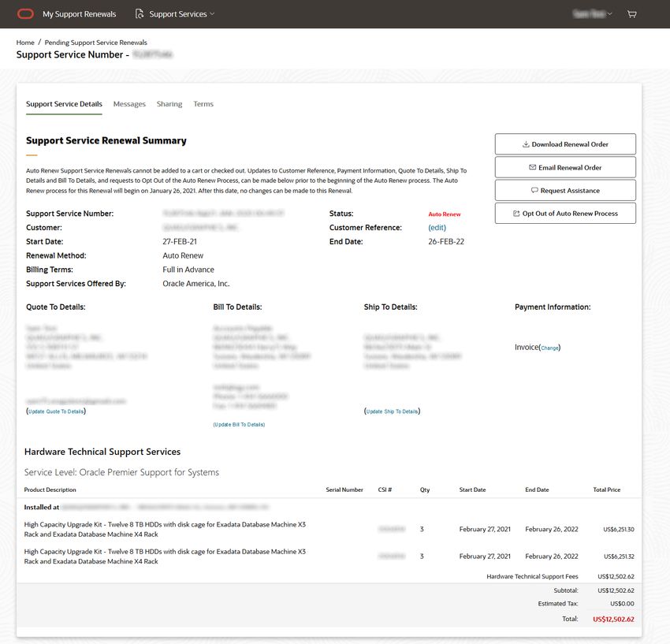This screenshot has width=670, height=644.
Task: Click the Request Assistance button
Action: (x=565, y=190)
